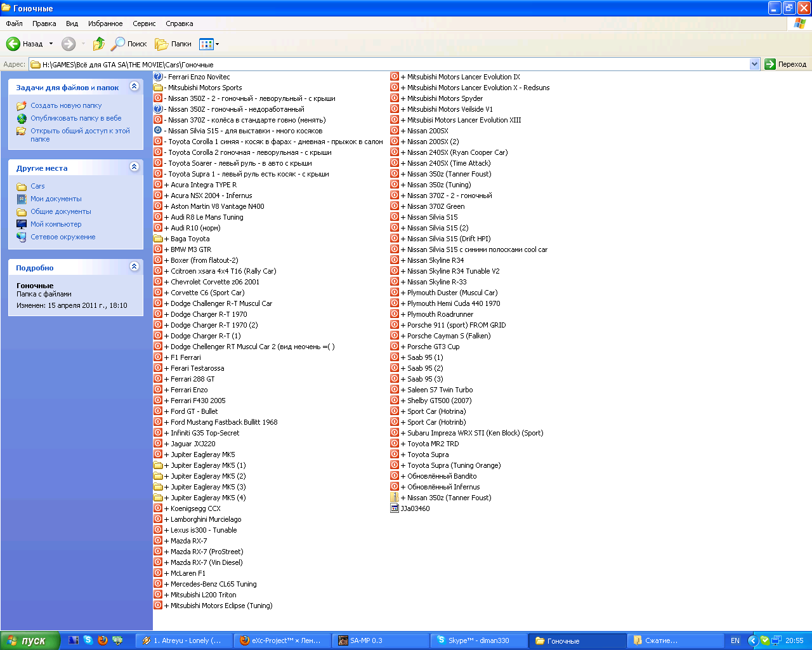
Task: Select Ford Mustang Fastback Bullitt 1968 file
Action: tap(221, 422)
